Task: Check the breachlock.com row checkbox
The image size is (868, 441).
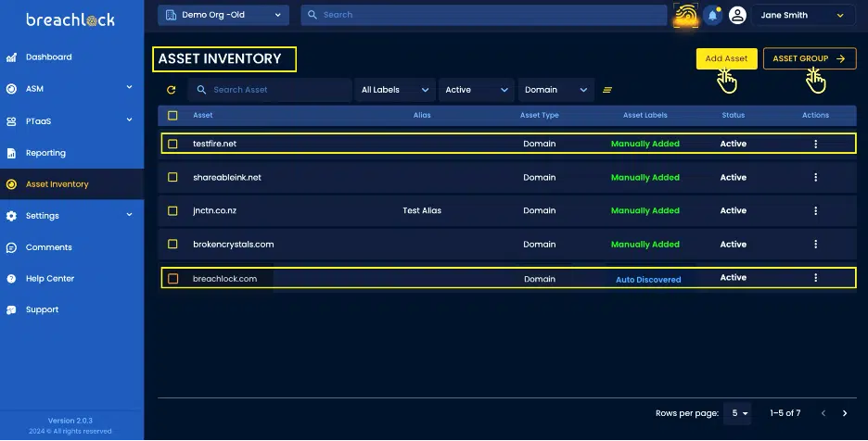Action: pyautogui.click(x=172, y=278)
